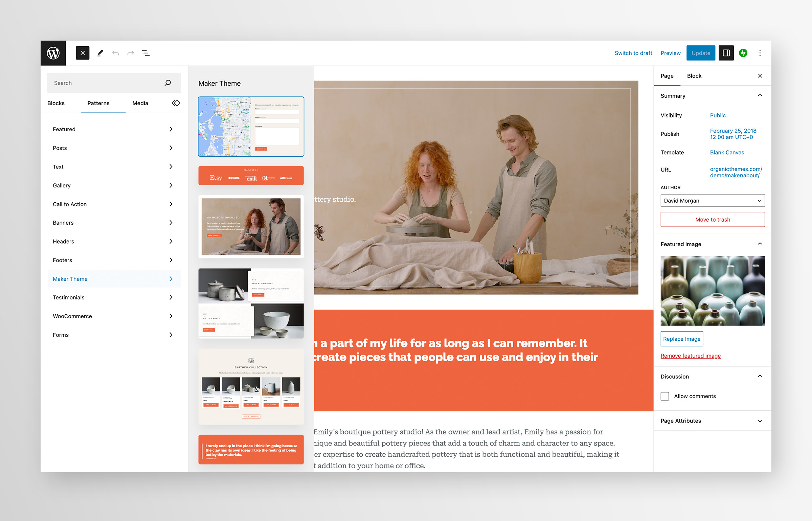Click the Redo arrow
This screenshot has width=812, height=521.
click(131, 53)
